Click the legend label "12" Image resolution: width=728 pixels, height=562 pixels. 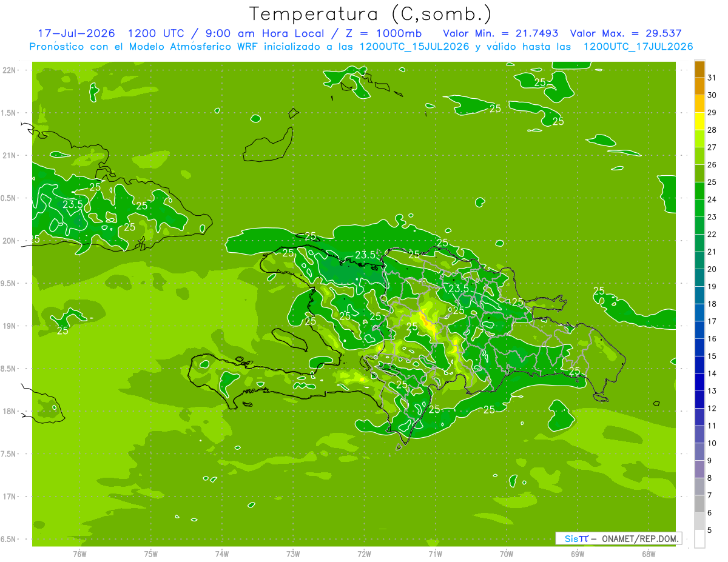[712, 409]
